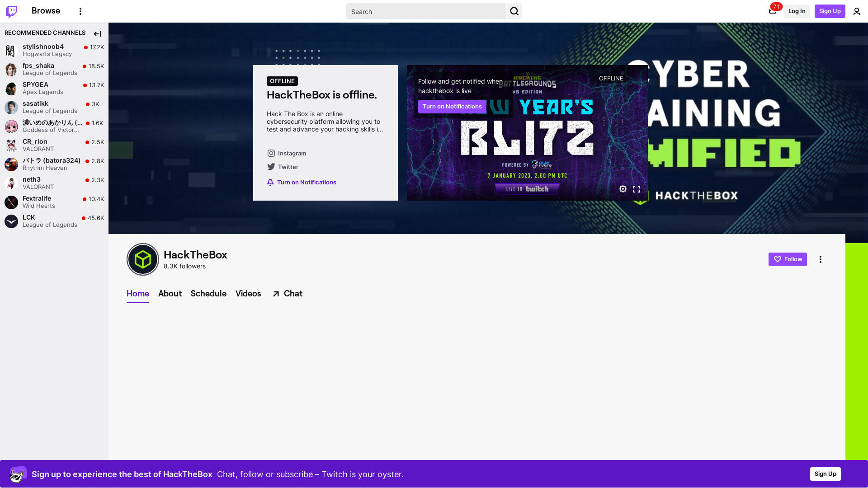Select the Home tab
This screenshot has width=868, height=488.
[138, 294]
